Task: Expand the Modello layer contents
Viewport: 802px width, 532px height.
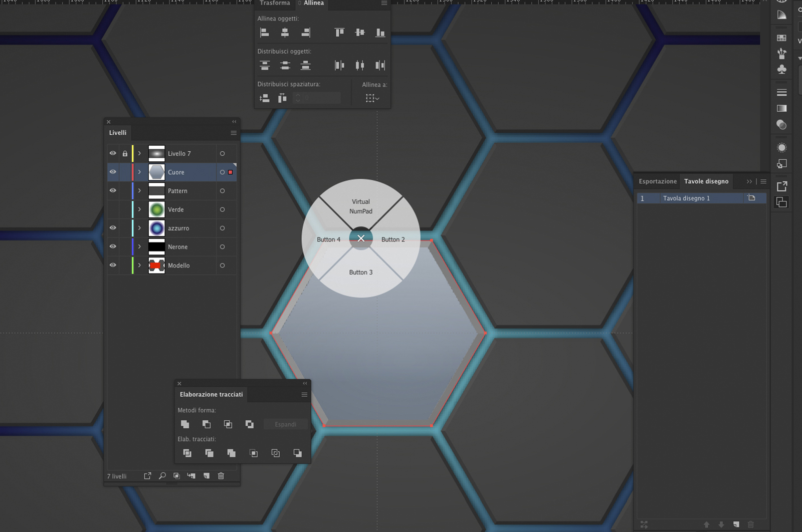Action: click(139, 265)
